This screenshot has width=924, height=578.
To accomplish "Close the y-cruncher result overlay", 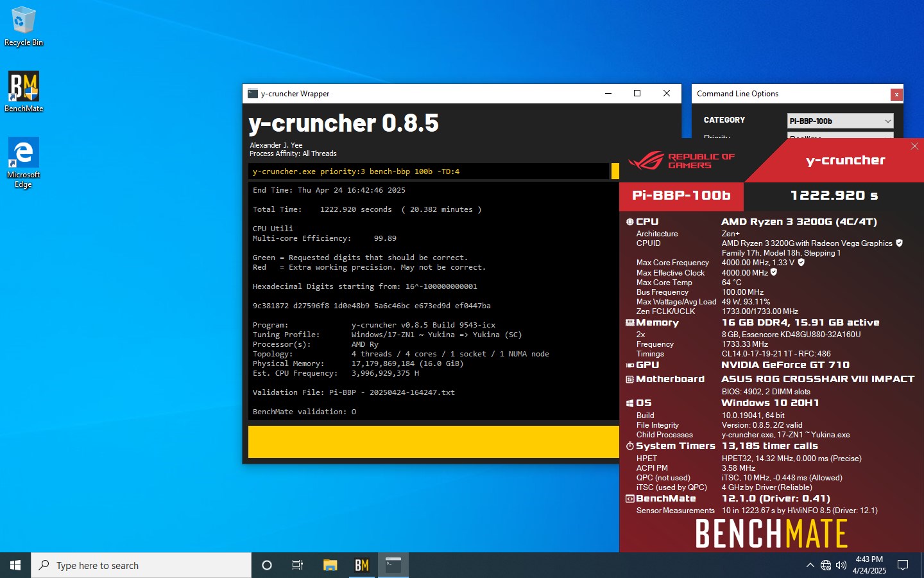I will (x=914, y=146).
